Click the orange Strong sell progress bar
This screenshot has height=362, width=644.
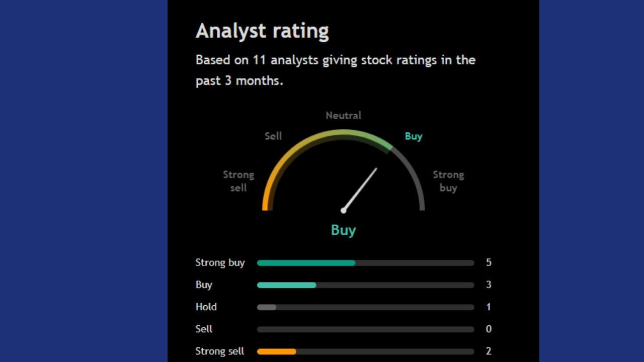click(276, 351)
